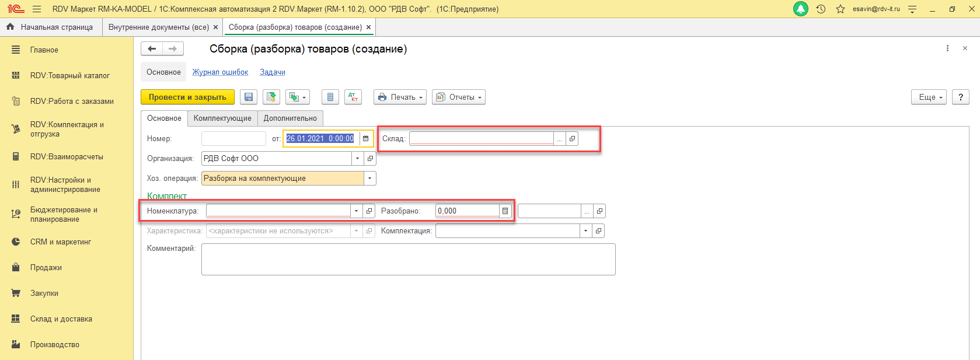The width and height of the screenshot is (980, 360).
Task: Open the create-based-on dropdown icon
Action: tap(297, 97)
